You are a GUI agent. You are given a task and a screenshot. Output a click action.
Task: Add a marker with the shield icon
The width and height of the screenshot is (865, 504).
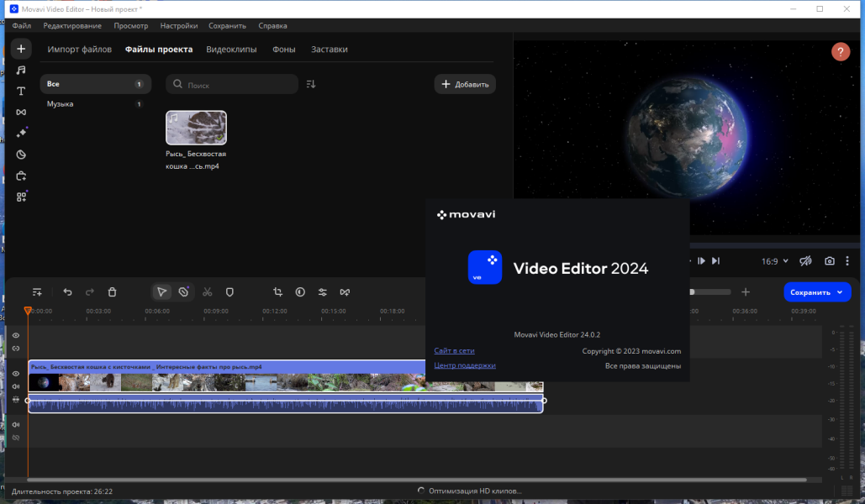(229, 292)
